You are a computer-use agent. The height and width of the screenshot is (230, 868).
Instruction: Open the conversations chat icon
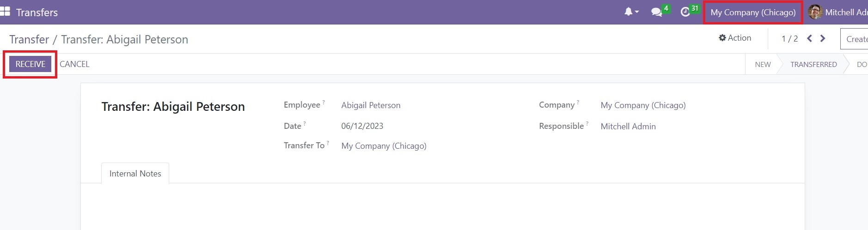point(657,12)
